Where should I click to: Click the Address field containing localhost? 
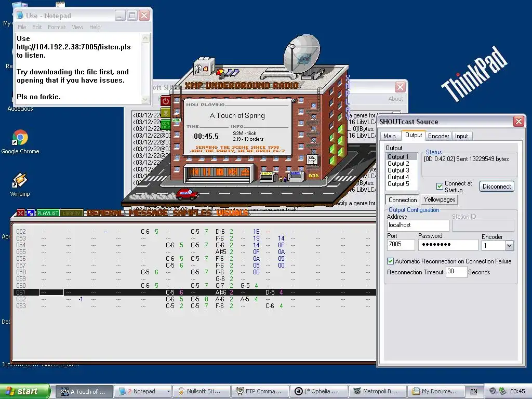point(418,225)
